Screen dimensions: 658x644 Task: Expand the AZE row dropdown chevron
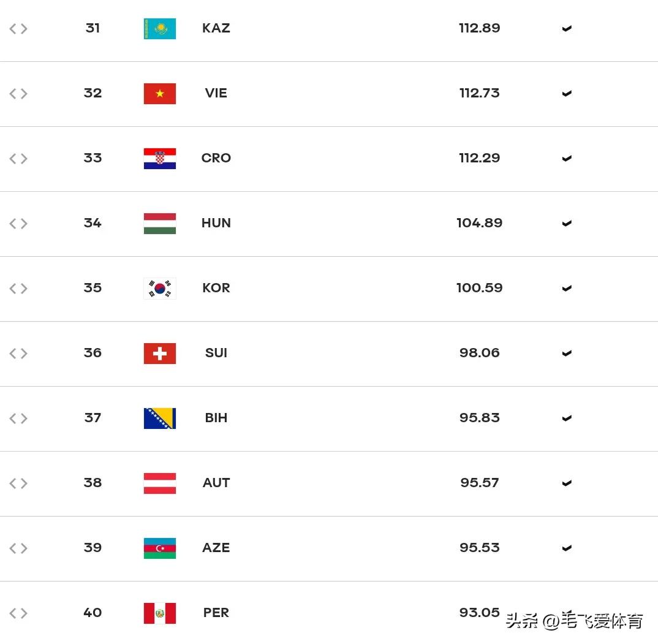[x=567, y=548]
